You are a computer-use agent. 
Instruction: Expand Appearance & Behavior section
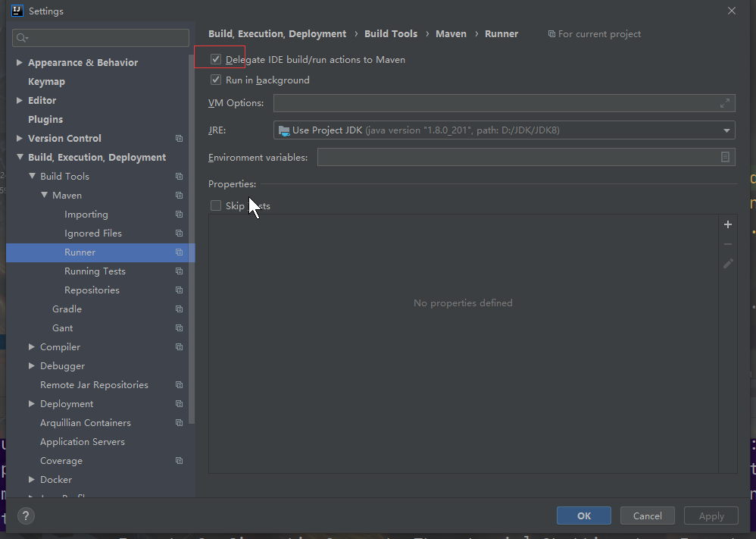(19, 62)
